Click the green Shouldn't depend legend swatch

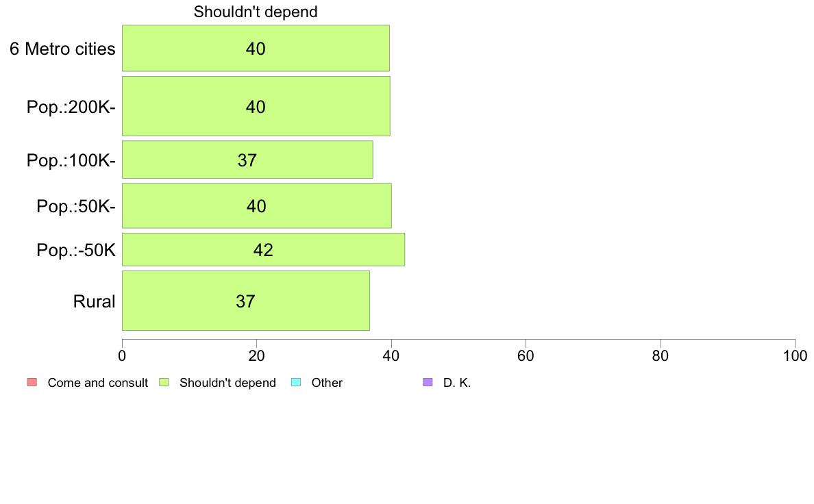(164, 383)
